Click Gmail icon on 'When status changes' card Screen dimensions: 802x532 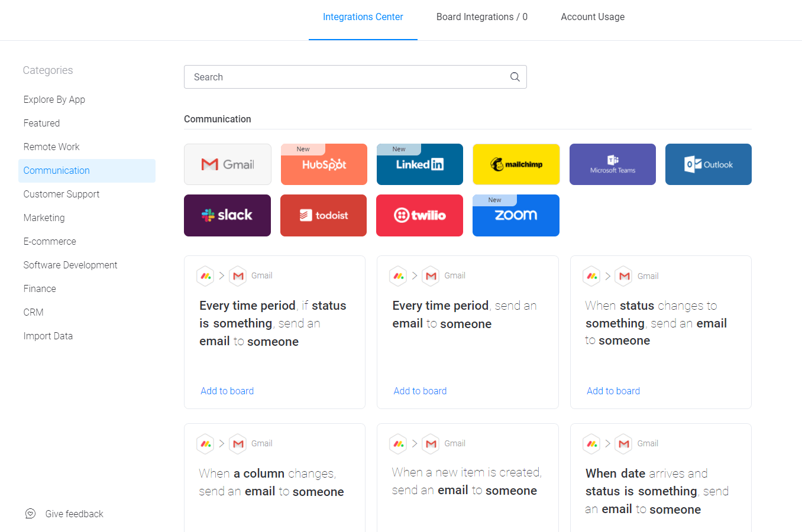point(624,276)
